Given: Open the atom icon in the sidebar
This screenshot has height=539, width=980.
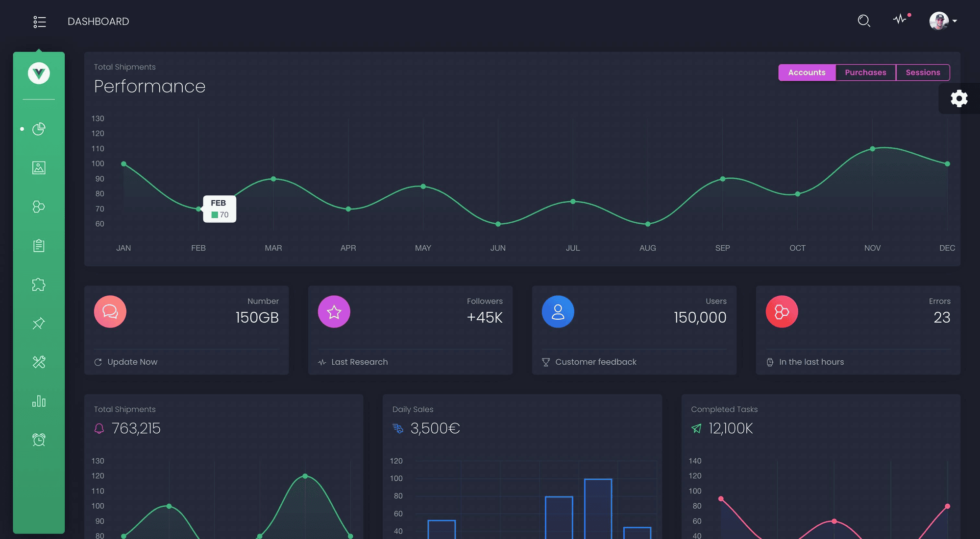Looking at the screenshot, I should click(39, 207).
